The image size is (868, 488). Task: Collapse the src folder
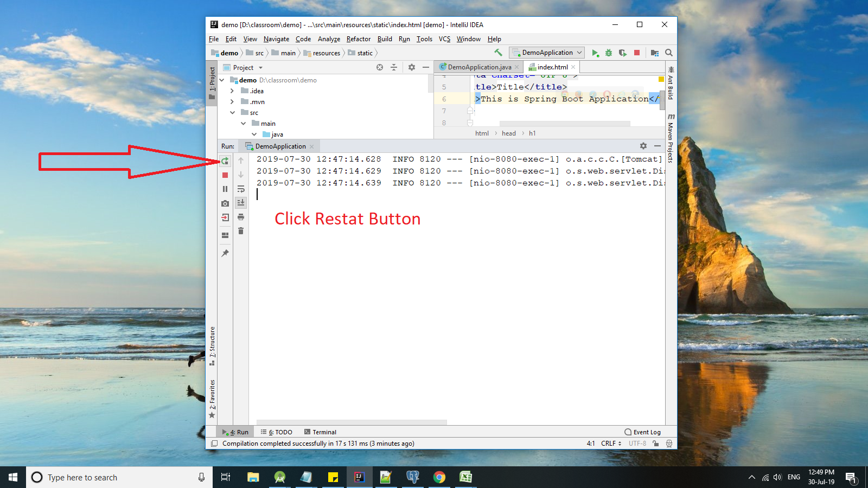tap(232, 113)
